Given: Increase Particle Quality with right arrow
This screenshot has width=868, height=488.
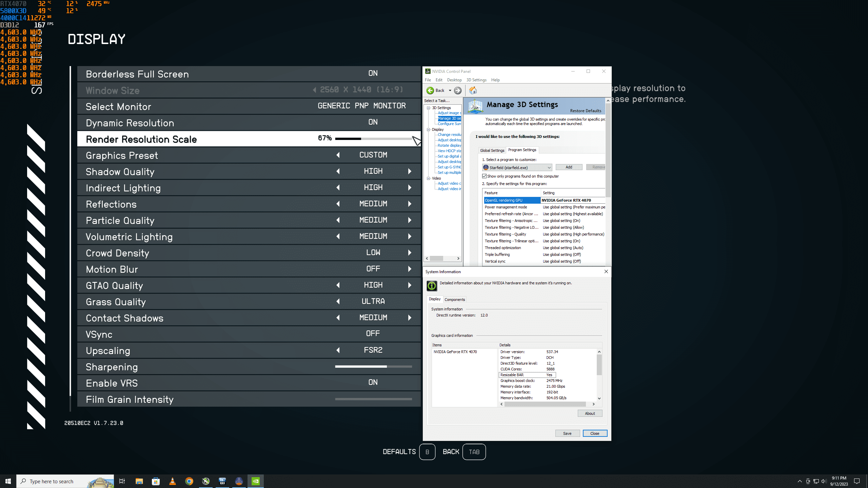Looking at the screenshot, I should tap(410, 220).
